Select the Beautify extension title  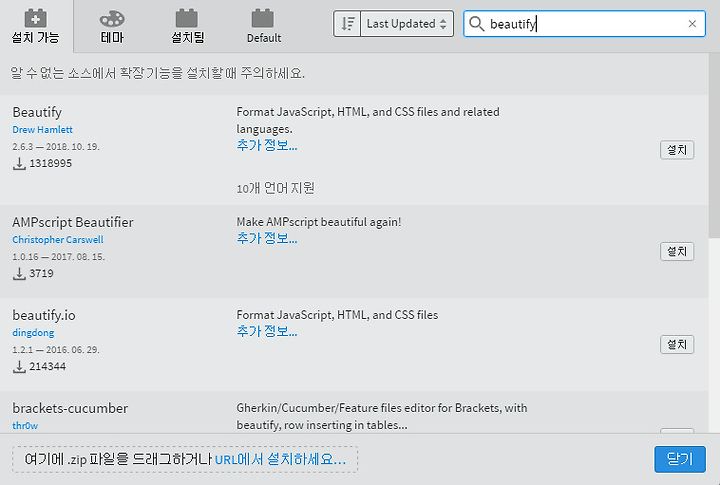pos(37,113)
